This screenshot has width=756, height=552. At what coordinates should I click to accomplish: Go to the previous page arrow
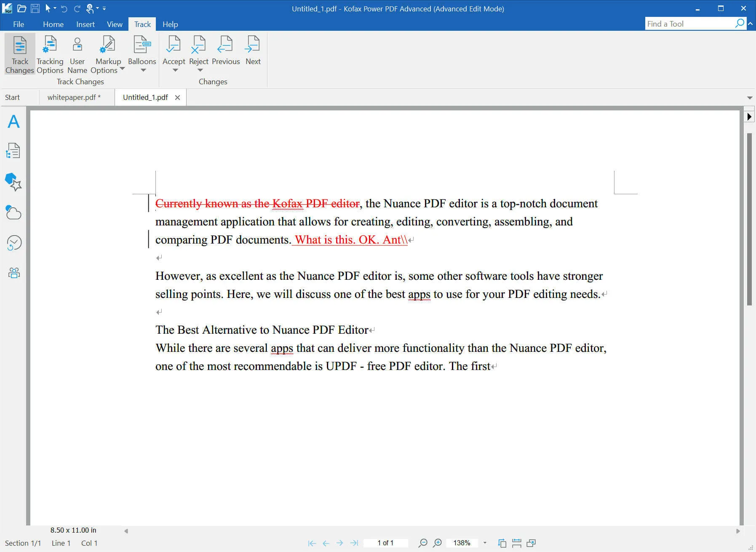click(326, 543)
